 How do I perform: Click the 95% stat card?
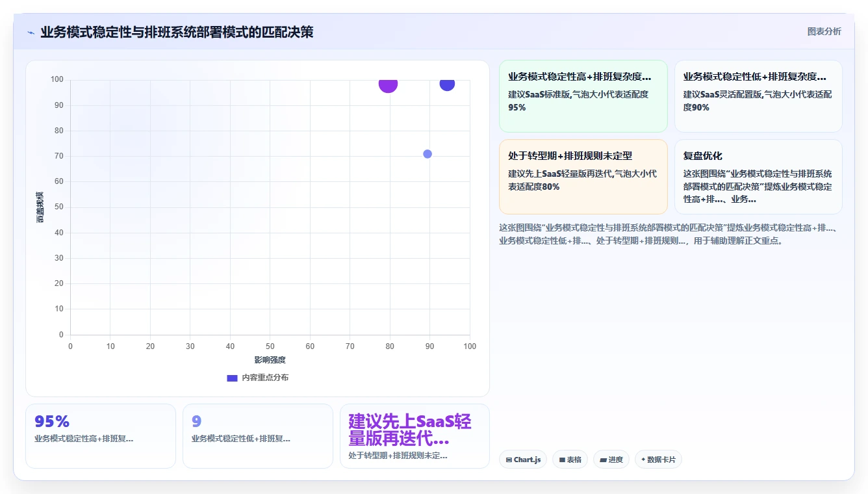click(101, 436)
